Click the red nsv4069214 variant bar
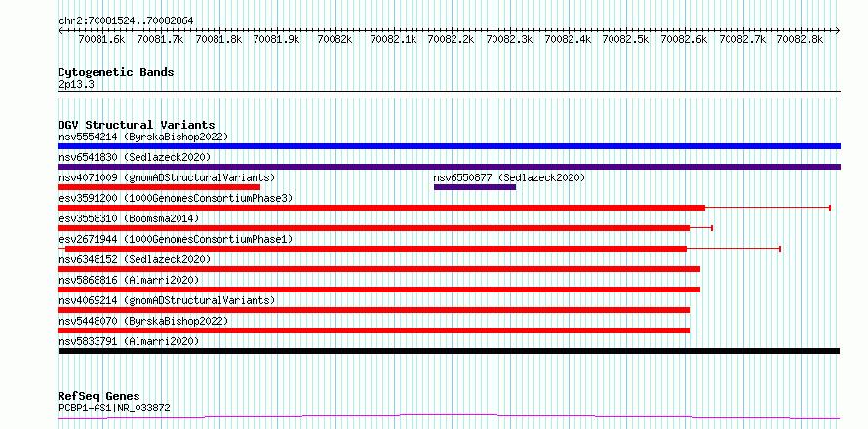The width and height of the screenshot is (868, 429). 375,310
